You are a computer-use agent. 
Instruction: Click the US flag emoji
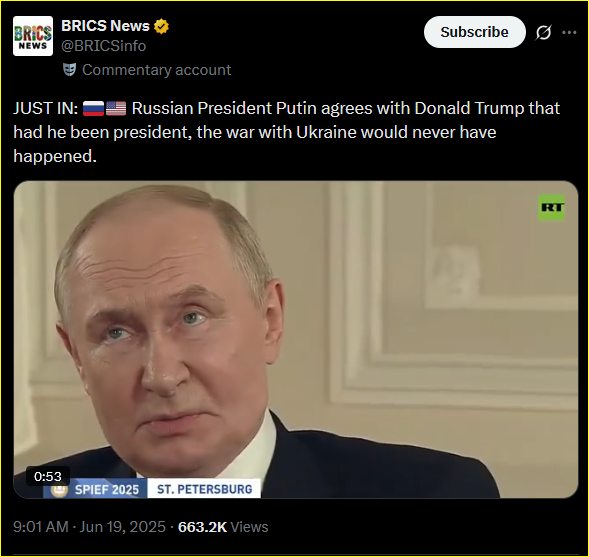pos(116,109)
